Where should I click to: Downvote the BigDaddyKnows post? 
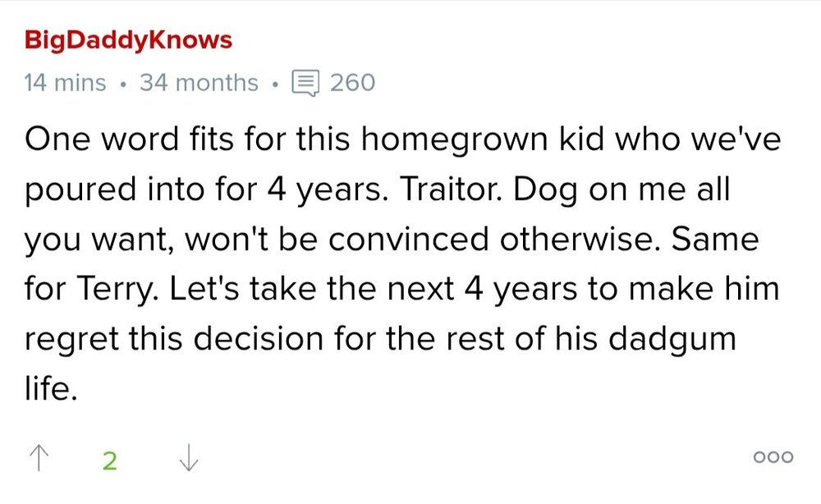tap(188, 459)
